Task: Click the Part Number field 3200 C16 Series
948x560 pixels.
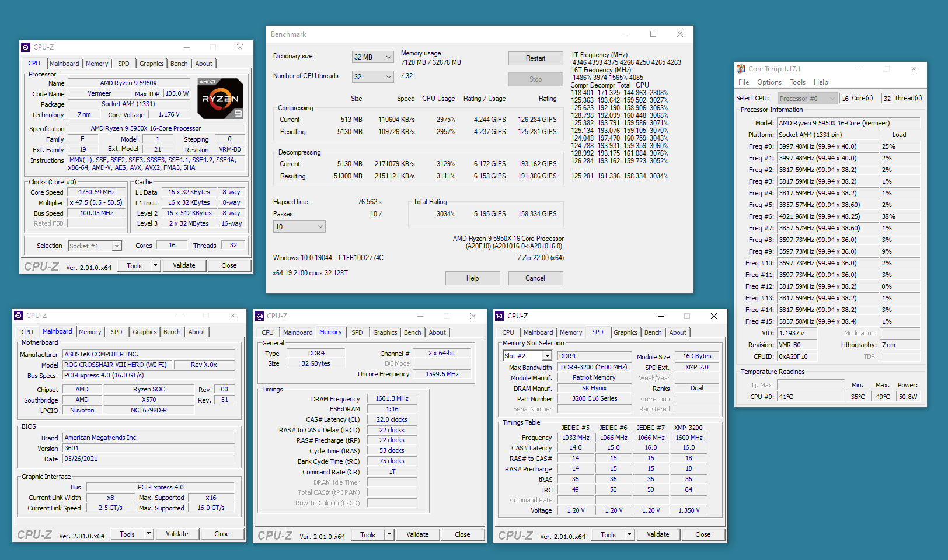Action: (594, 399)
